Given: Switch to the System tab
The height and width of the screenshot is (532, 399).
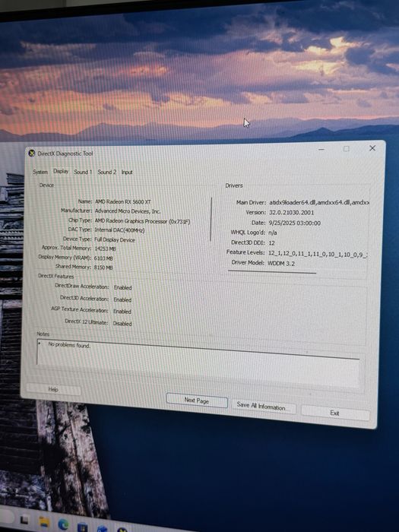Looking at the screenshot, I should pos(40,172).
